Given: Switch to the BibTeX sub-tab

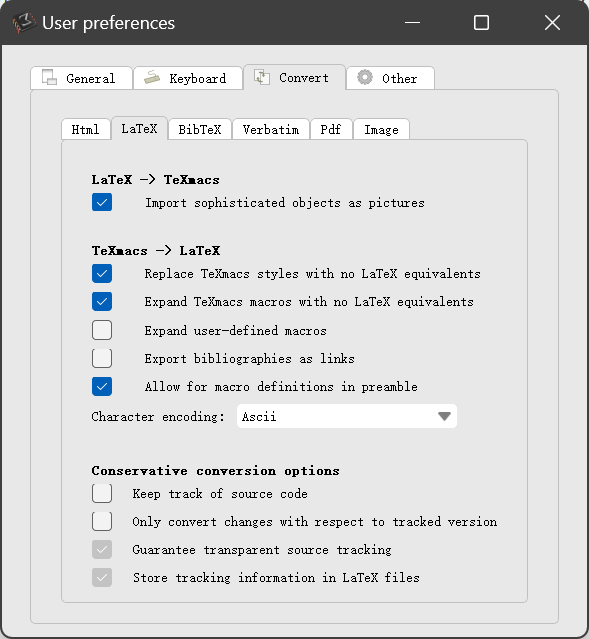Looking at the screenshot, I should coord(200,129).
